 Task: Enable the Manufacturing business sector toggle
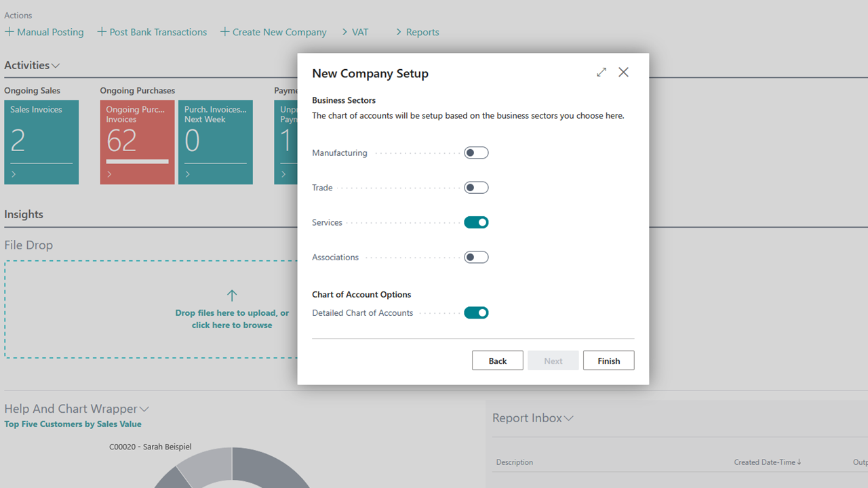476,152
